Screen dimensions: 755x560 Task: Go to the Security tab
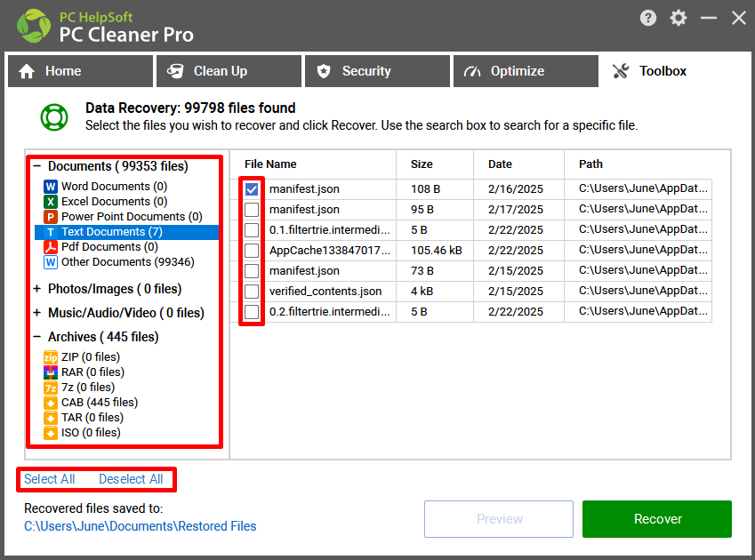(377, 71)
